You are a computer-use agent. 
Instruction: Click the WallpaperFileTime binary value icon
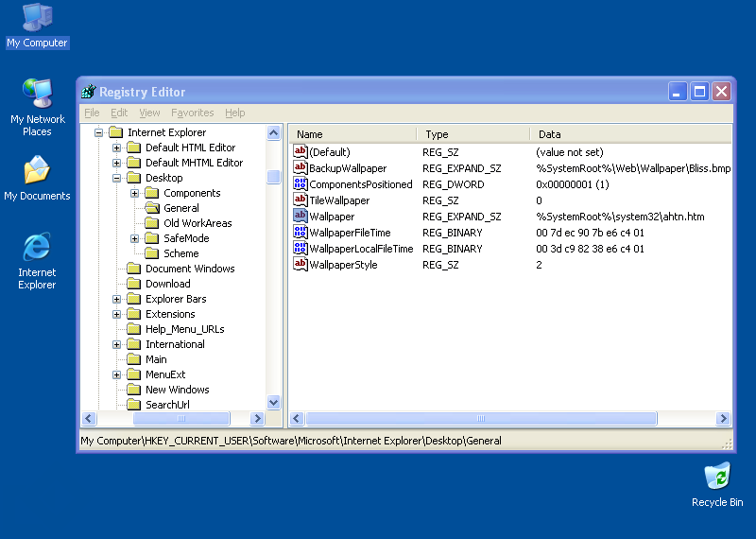point(301,232)
